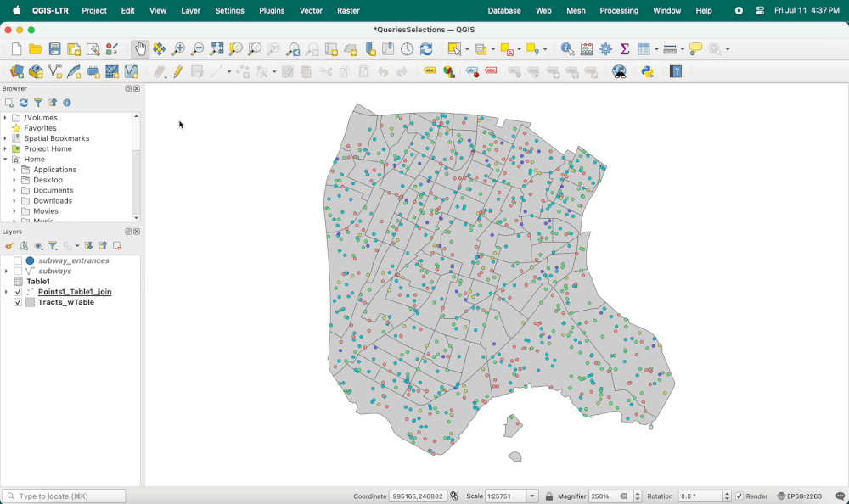Click the Zoom Last icon
849x504 pixels.
tap(293, 49)
